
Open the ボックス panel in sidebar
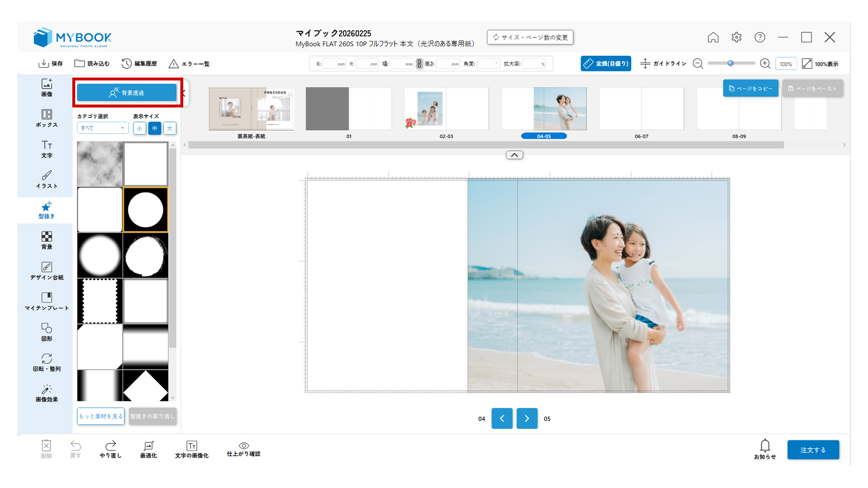pos(46,118)
